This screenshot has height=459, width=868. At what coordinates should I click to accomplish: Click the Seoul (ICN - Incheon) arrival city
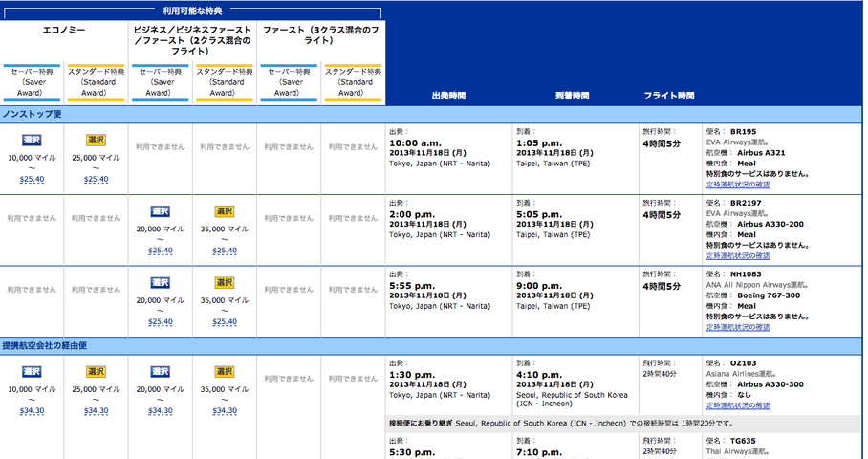(x=573, y=399)
